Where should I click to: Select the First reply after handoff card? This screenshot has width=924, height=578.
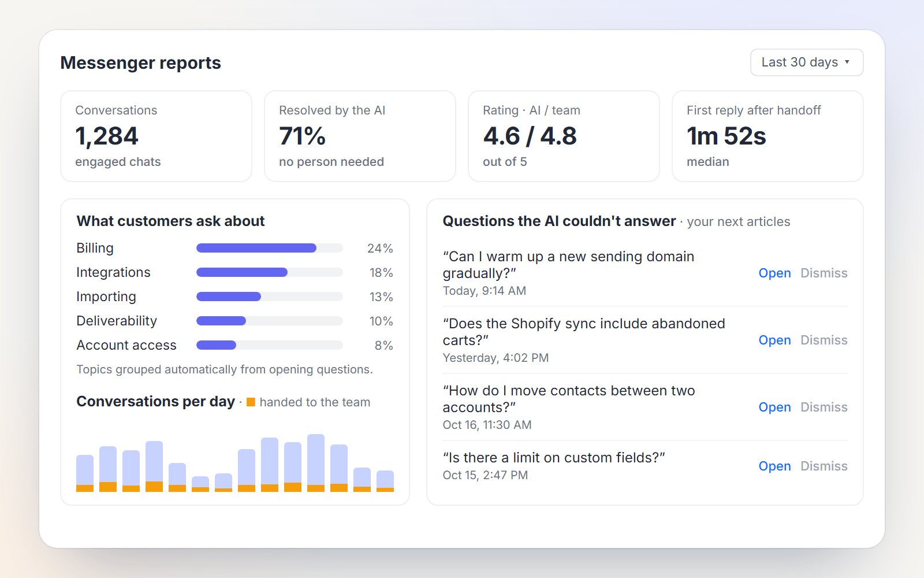(767, 136)
